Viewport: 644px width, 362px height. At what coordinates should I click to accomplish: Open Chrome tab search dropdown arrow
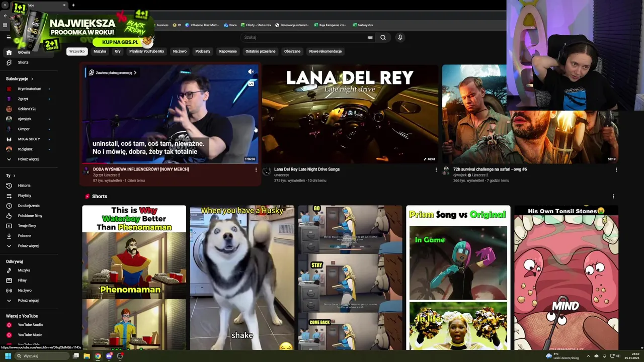tap(5, 5)
